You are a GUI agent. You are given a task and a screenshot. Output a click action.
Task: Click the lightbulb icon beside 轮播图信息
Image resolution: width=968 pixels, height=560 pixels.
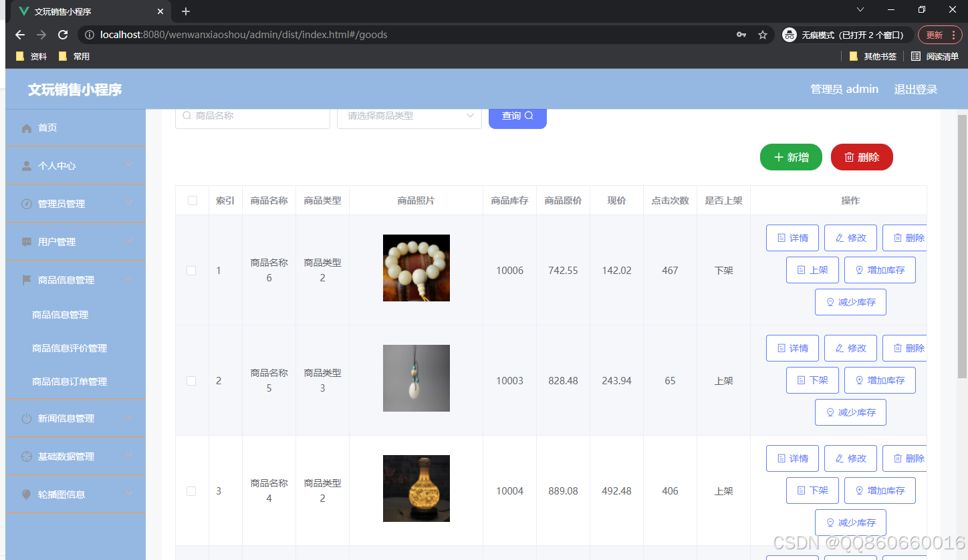coord(27,495)
